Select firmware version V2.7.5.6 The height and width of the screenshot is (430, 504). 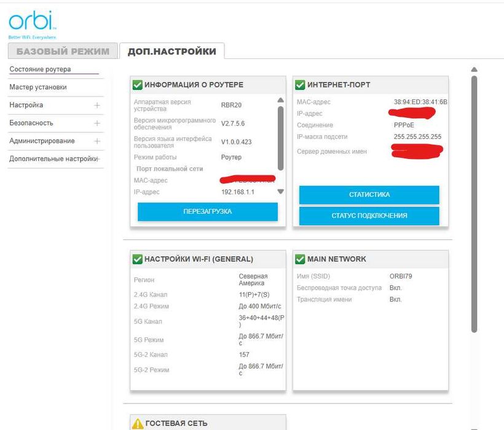pyautogui.click(x=233, y=124)
